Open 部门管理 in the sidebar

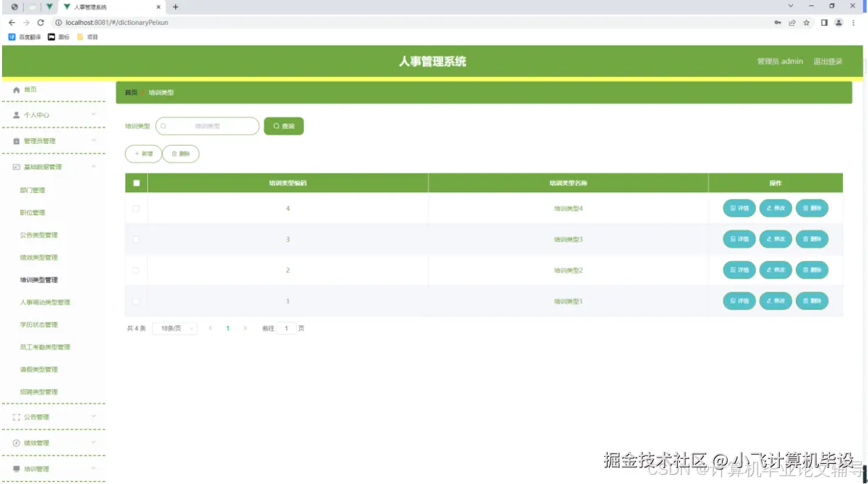(33, 190)
